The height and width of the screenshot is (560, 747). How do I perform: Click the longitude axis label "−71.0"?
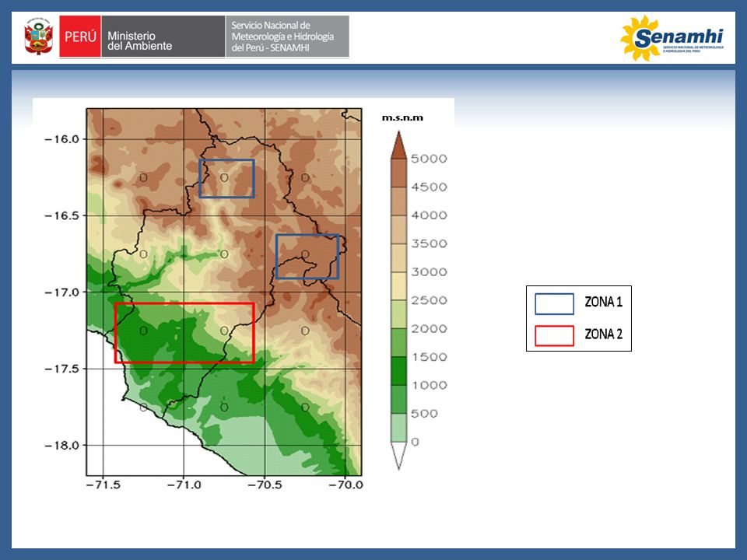(x=184, y=485)
